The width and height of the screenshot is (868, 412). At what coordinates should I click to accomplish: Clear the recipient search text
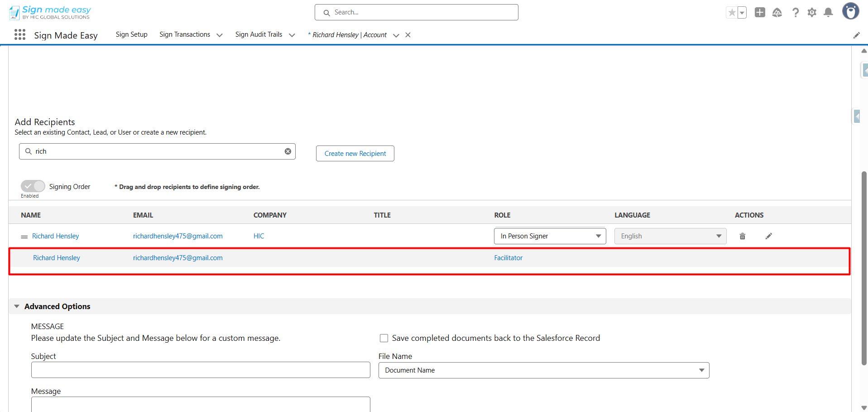tap(288, 151)
